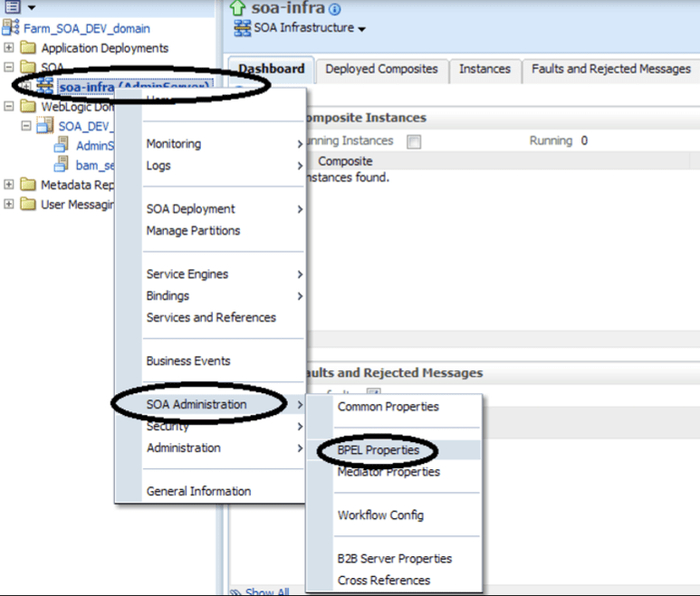Viewport: 700px width, 596px height.
Task: Select B2B Server Properties menu entry
Action: tap(394, 559)
